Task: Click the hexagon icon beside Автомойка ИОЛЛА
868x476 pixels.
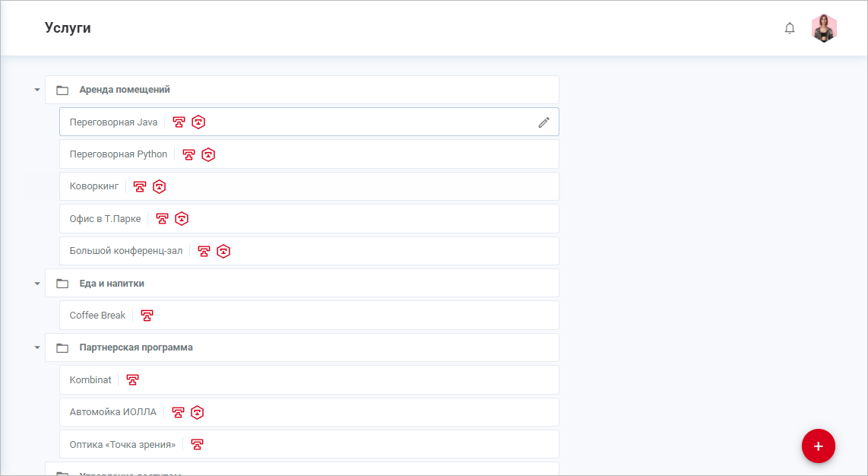Action: pos(198,413)
